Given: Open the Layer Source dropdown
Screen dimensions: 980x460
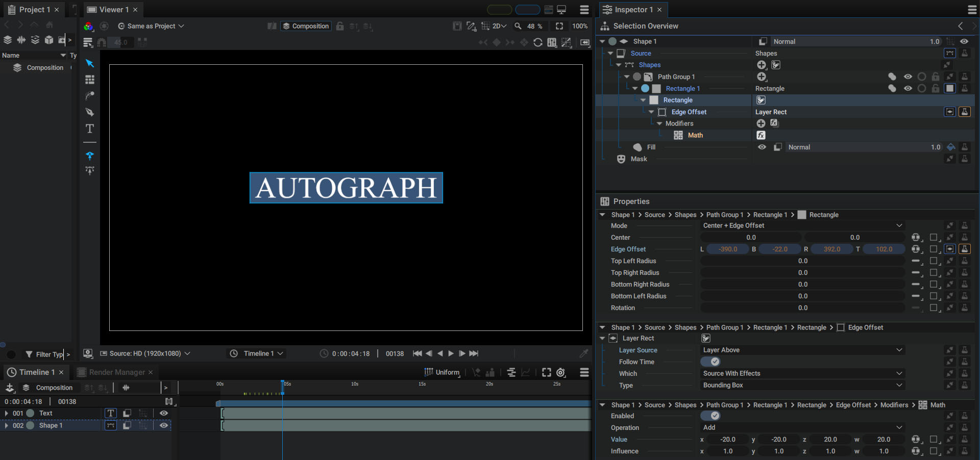Looking at the screenshot, I should click(802, 350).
